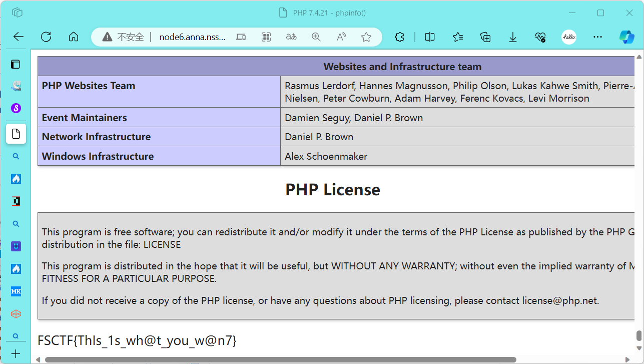Image resolution: width=644 pixels, height=364 pixels.
Task: Open the Favorites list
Action: click(457, 37)
